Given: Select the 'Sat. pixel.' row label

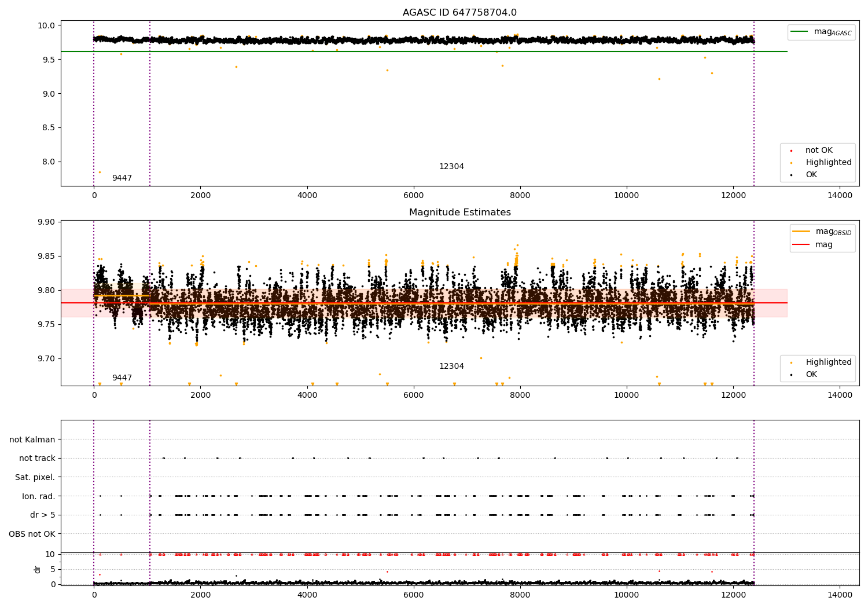Looking at the screenshot, I should click(x=35, y=477).
